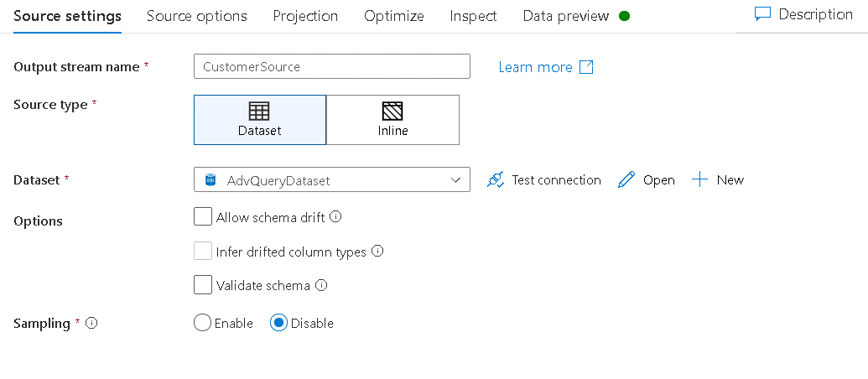Open the Projection tab
This screenshot has width=868, height=379.
click(305, 16)
